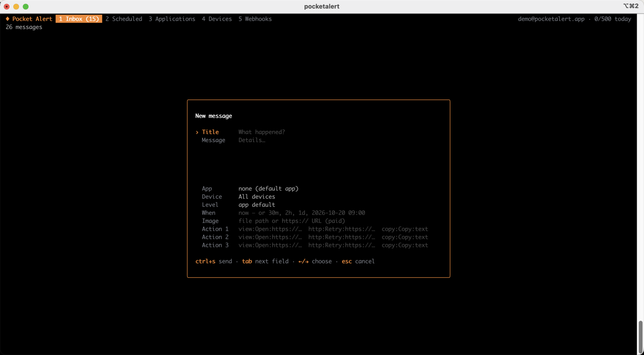The height and width of the screenshot is (355, 644).
Task: Click the orange arrow marker beside Title
Action: pos(197,132)
